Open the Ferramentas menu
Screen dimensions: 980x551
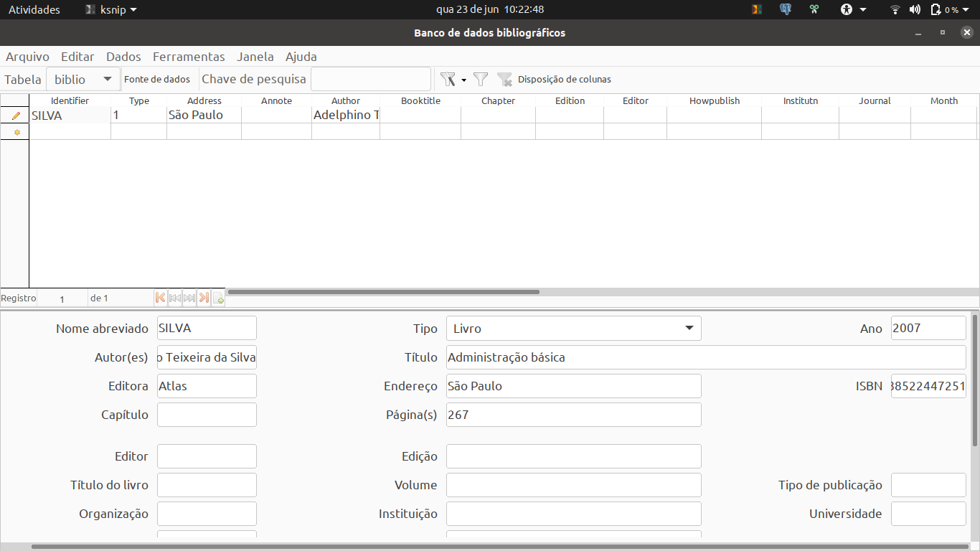tap(189, 57)
